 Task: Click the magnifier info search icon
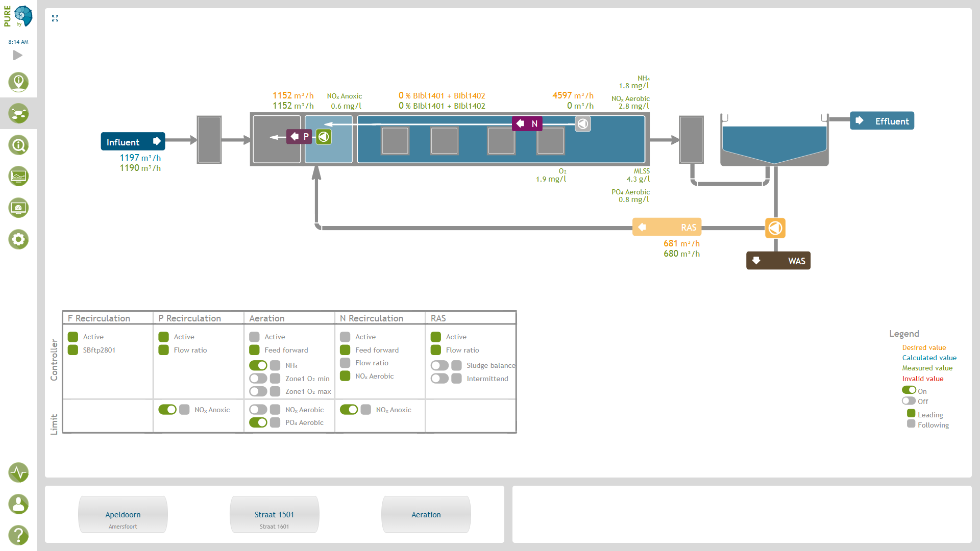(18, 145)
